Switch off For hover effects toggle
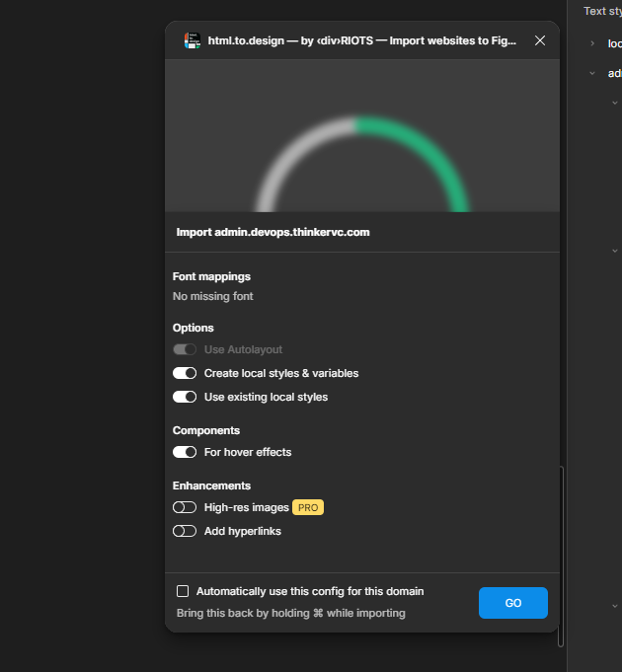The height and width of the screenshot is (672, 622). [x=185, y=452]
